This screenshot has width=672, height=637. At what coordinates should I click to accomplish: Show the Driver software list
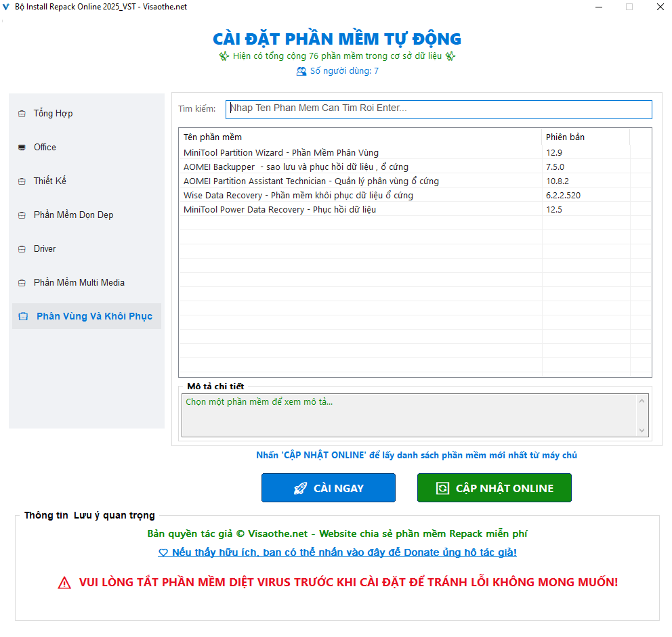coord(87,249)
